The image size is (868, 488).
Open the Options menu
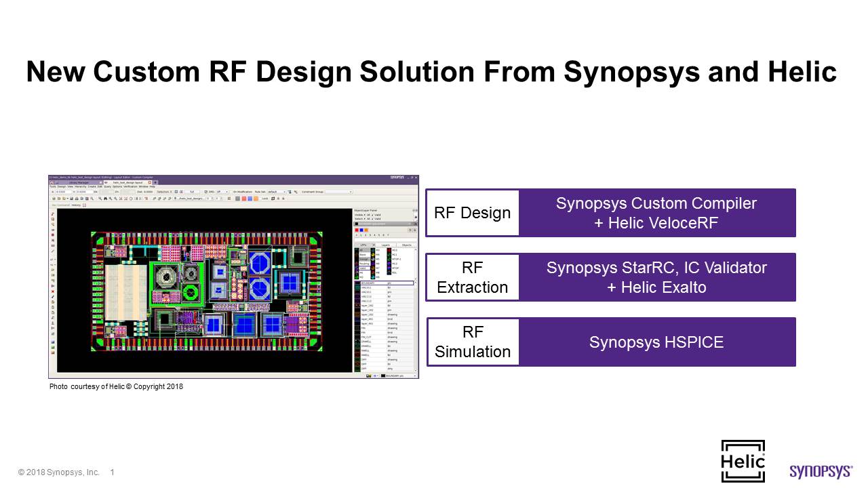(x=117, y=186)
